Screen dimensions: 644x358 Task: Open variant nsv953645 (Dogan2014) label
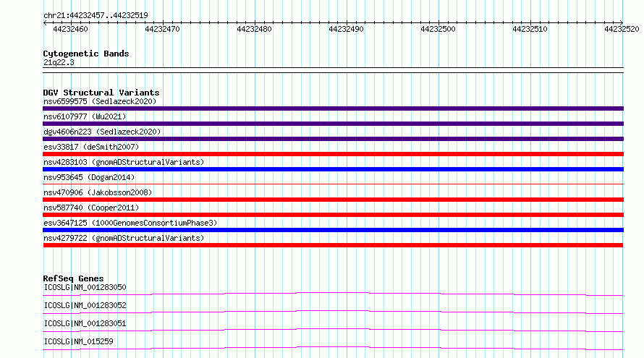click(x=89, y=177)
